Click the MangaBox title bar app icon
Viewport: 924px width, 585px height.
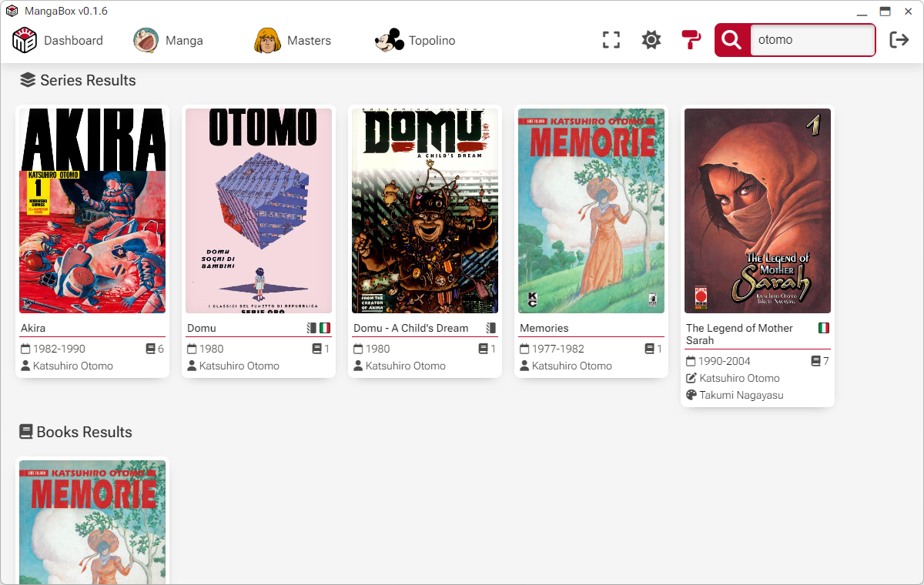[x=12, y=11]
